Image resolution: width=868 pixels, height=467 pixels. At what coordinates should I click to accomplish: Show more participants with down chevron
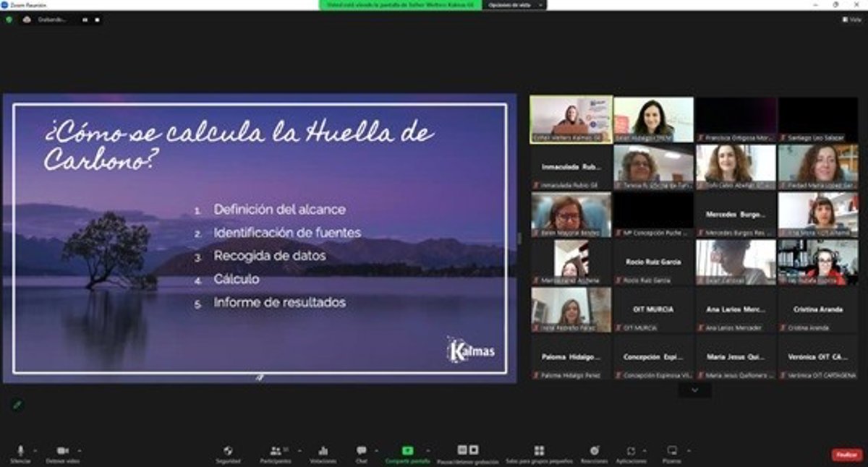[x=694, y=390]
